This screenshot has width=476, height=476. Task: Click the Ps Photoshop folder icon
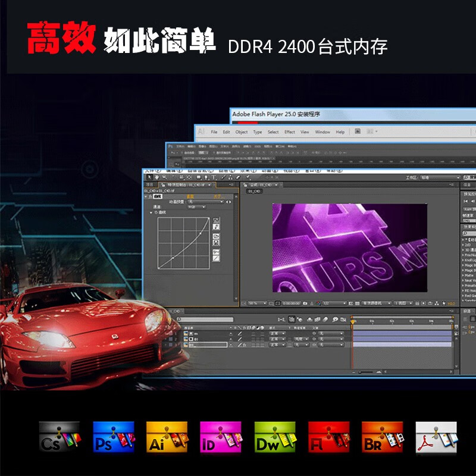click(114, 437)
